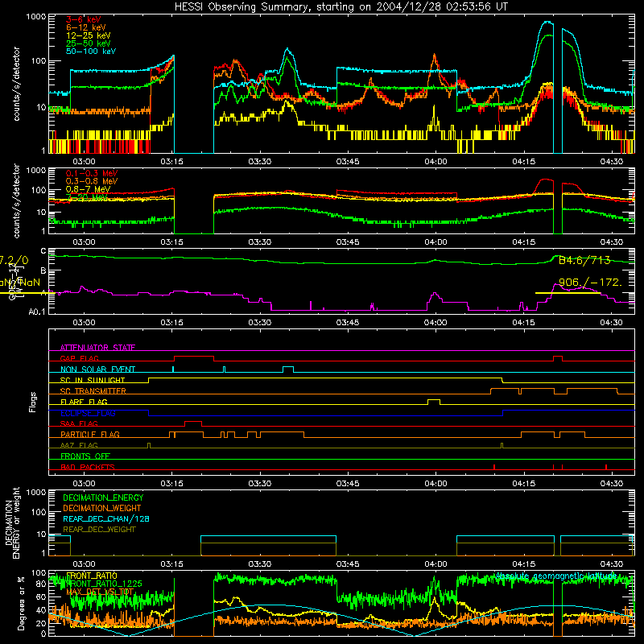644x644 pixels.
Task: Click the 0.8-7 MeV legend entry
Action: click(x=89, y=189)
